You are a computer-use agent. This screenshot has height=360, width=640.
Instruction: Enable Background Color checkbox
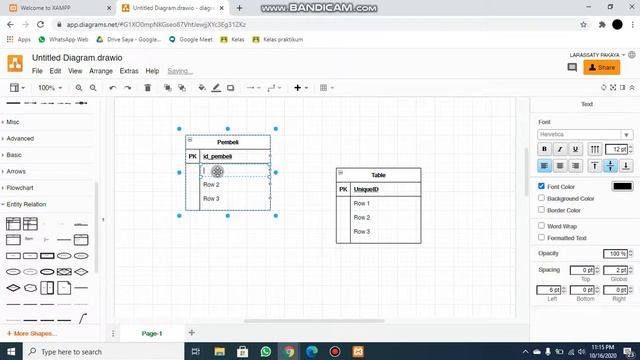[541, 198]
